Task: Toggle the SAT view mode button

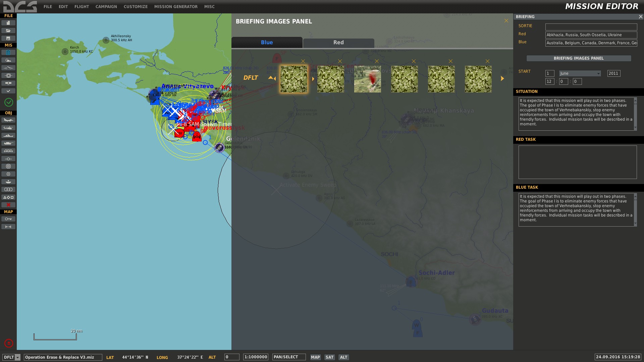Action: tap(330, 357)
